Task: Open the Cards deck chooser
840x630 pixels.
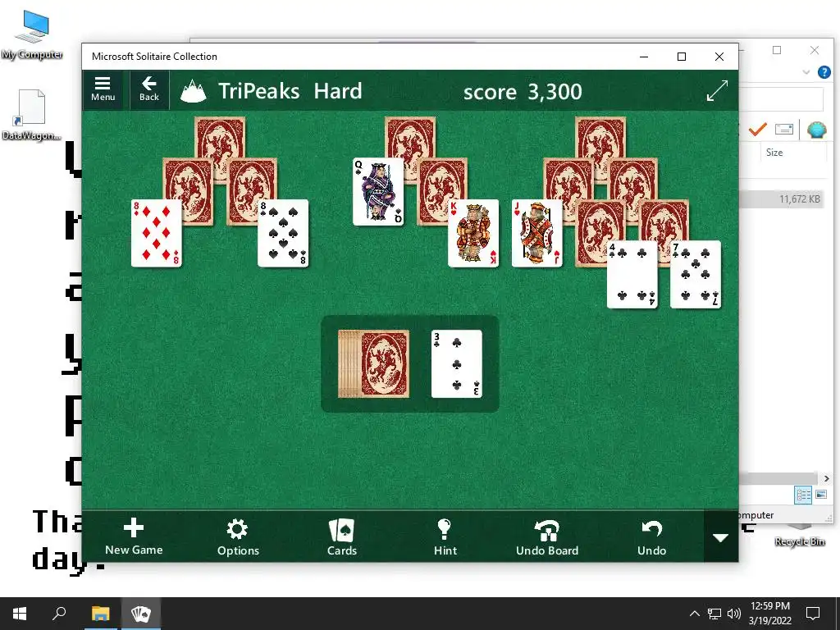Action: click(x=342, y=536)
